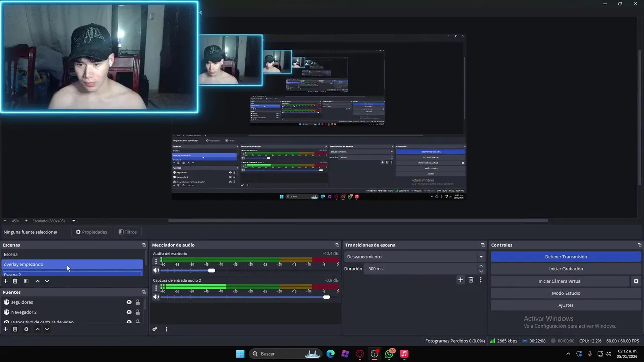Open options dots for Captura de entrada audio 2
644x362 pixels.
[156, 288]
